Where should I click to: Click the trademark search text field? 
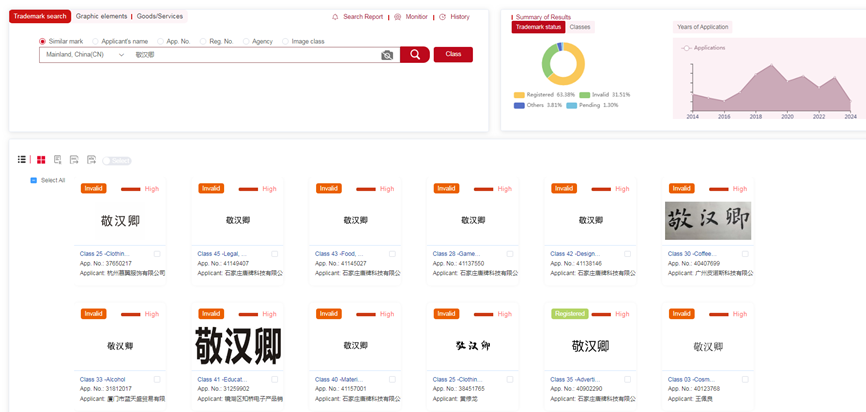254,55
